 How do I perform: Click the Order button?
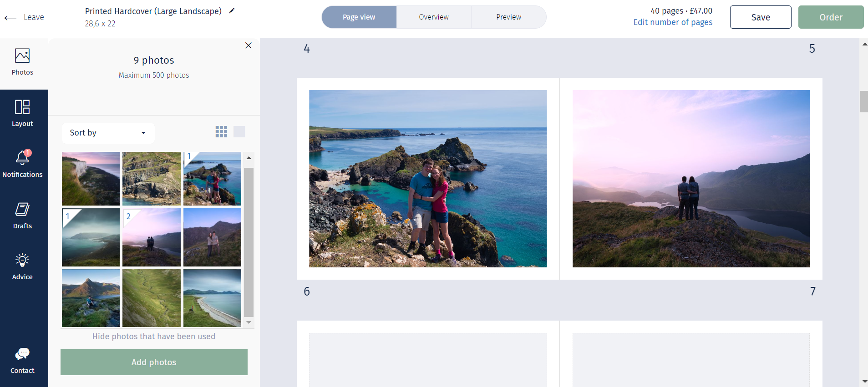click(831, 17)
